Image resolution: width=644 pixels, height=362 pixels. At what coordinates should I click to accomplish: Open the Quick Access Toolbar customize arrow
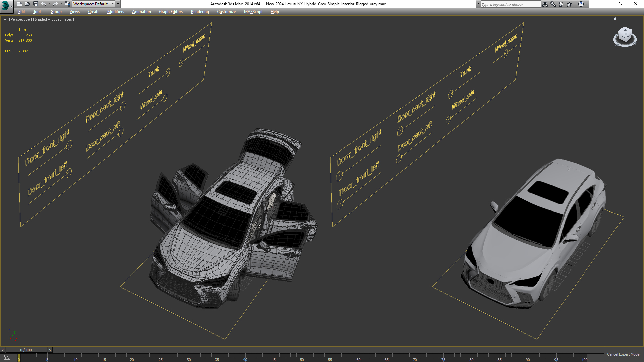point(118,4)
